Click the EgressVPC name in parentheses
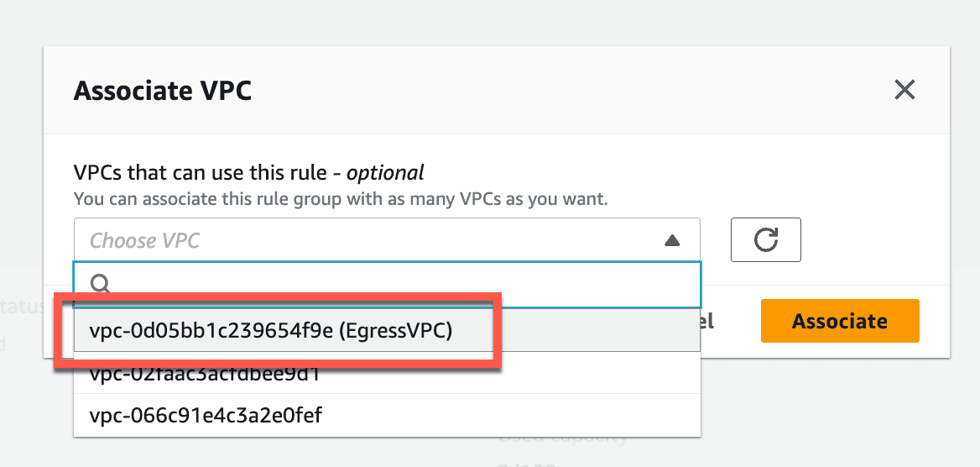This screenshot has width=980, height=467. [x=396, y=332]
